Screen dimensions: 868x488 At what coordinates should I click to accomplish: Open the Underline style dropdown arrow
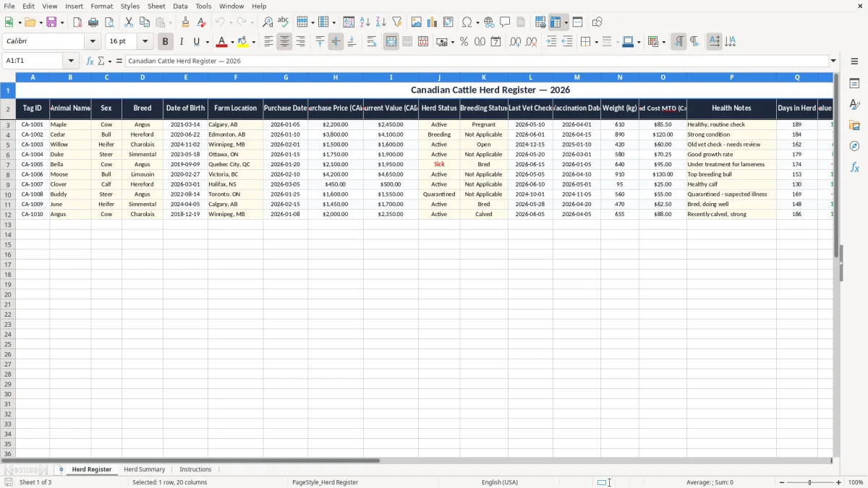click(x=207, y=42)
